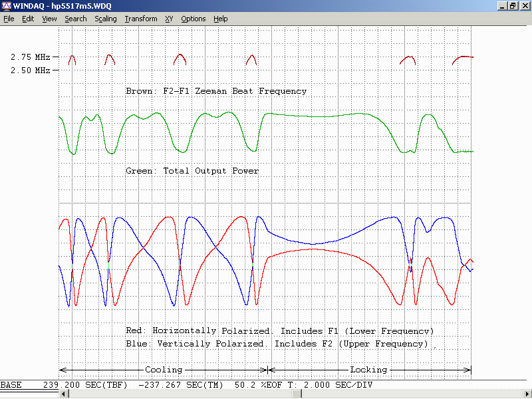Open the Transform menu
The image size is (532, 399).
[x=140, y=19]
